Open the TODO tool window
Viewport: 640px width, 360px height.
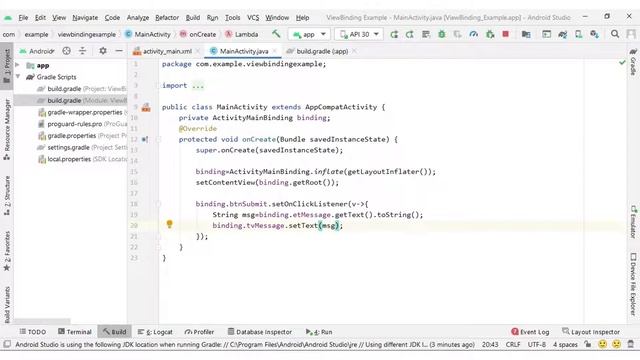point(33,332)
